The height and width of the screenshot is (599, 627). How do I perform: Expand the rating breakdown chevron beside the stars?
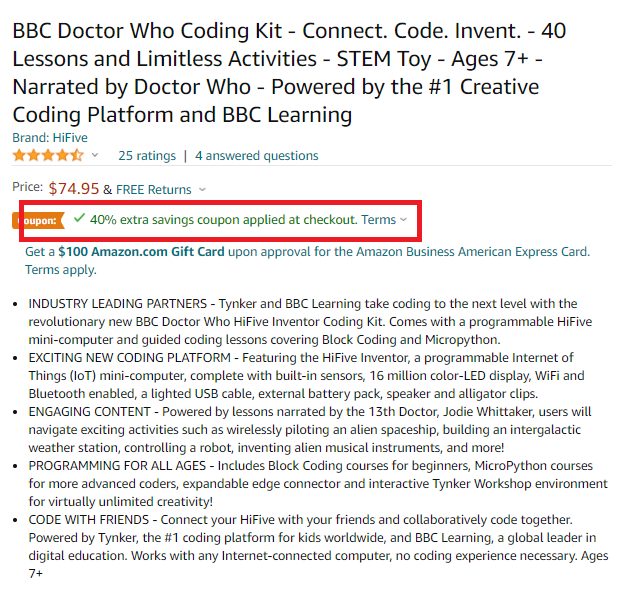point(95,155)
